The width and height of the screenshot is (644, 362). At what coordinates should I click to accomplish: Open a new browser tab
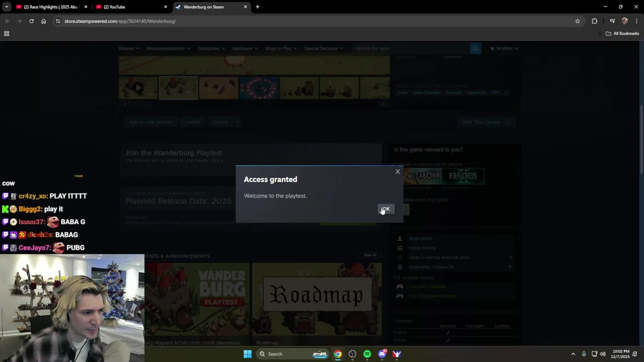tap(258, 7)
